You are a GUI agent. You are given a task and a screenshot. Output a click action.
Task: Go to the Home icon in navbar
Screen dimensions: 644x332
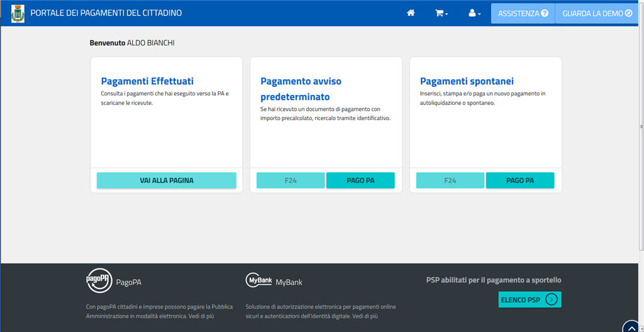[411, 13]
